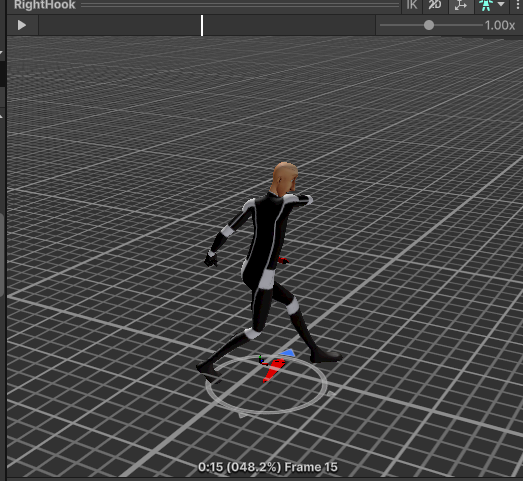The height and width of the screenshot is (481, 523).
Task: Click the 1.00x speed value
Action: point(499,25)
